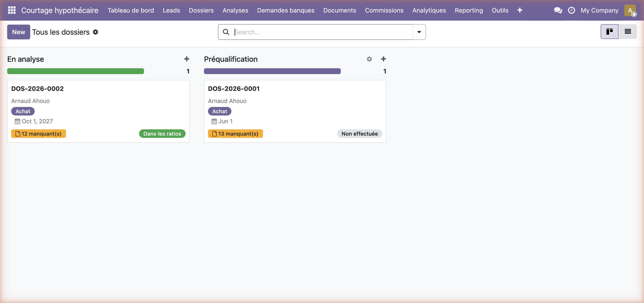The height and width of the screenshot is (303, 644).
Task: Click calendar icon next to Oct 1, 2027
Action: click(17, 122)
